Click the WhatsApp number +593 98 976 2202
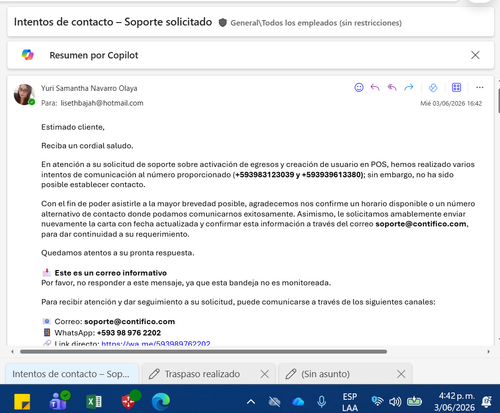500x413 pixels. (x=129, y=333)
